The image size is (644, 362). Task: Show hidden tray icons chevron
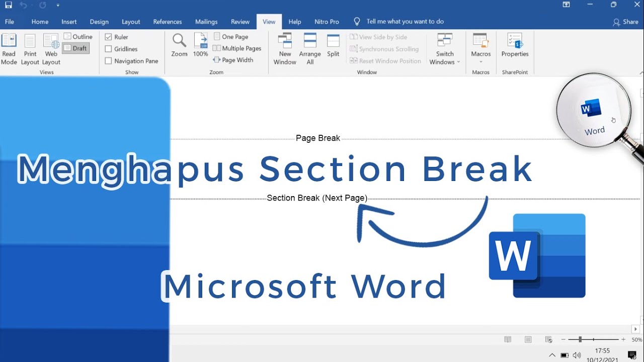pos(552,355)
